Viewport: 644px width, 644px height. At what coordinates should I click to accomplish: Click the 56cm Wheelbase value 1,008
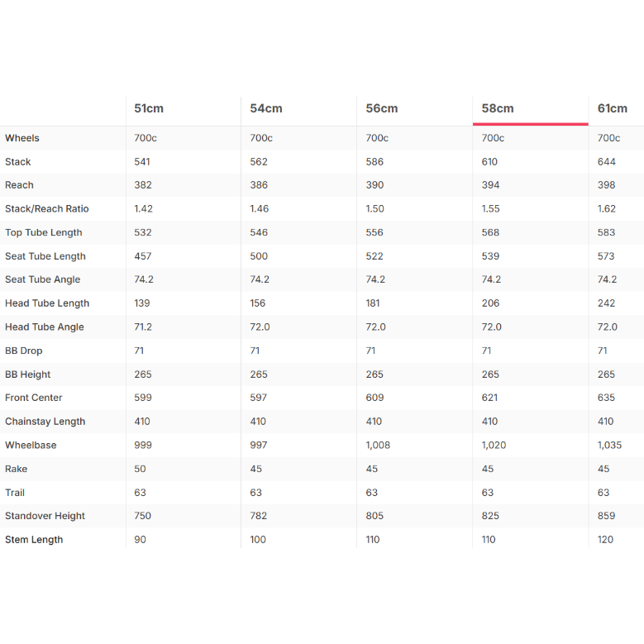(378, 446)
